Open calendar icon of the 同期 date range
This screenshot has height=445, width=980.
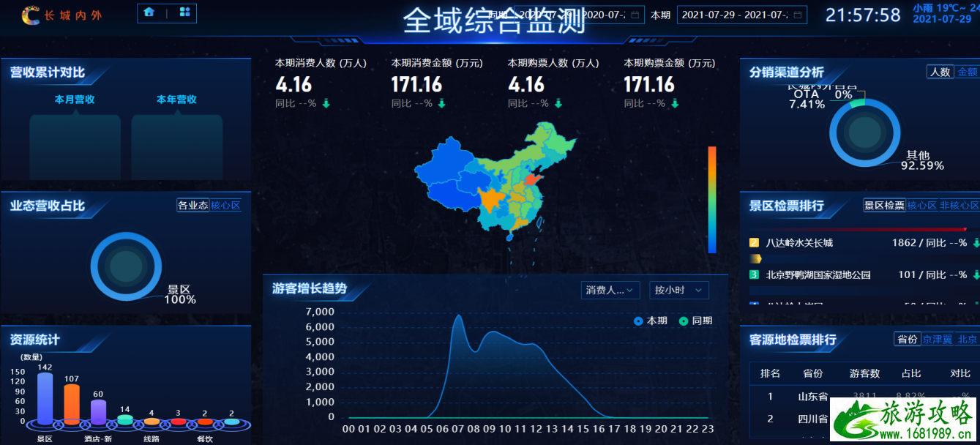click(x=635, y=15)
